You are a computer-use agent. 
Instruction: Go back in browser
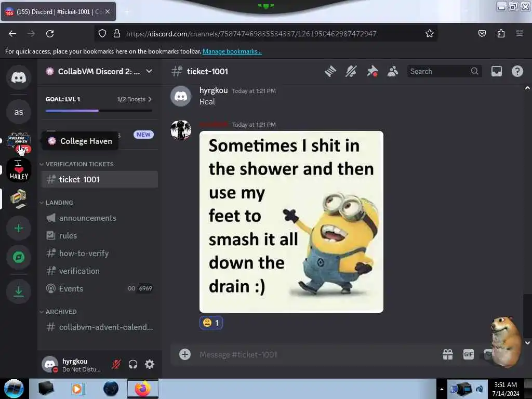(12, 34)
